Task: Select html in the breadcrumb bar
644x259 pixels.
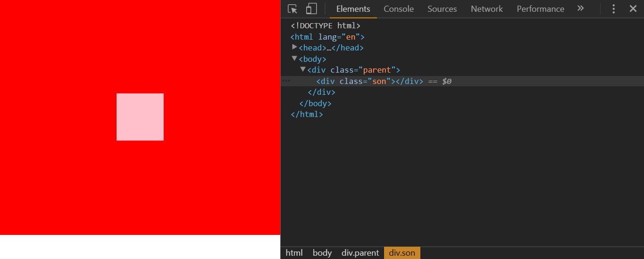Action: click(294, 253)
